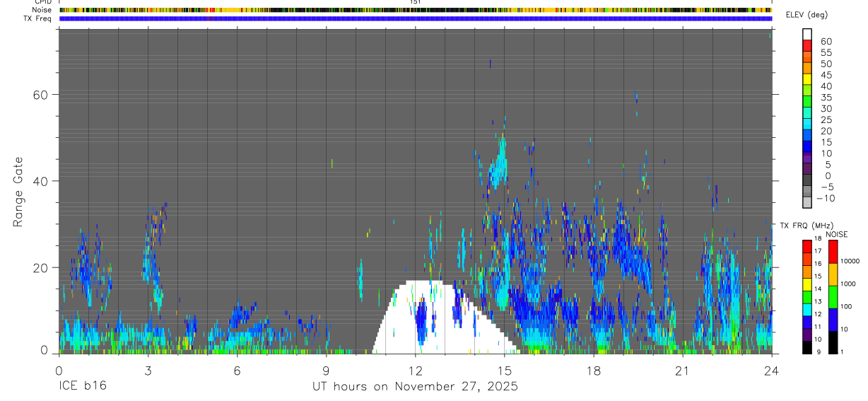Pick the blue 10–15 degree elevation swatch
The image size is (868, 401).
807,147
